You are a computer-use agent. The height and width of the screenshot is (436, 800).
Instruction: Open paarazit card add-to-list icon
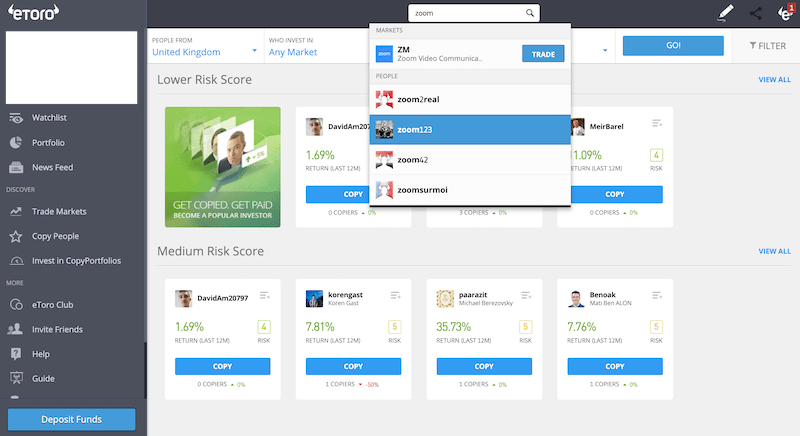(x=526, y=295)
